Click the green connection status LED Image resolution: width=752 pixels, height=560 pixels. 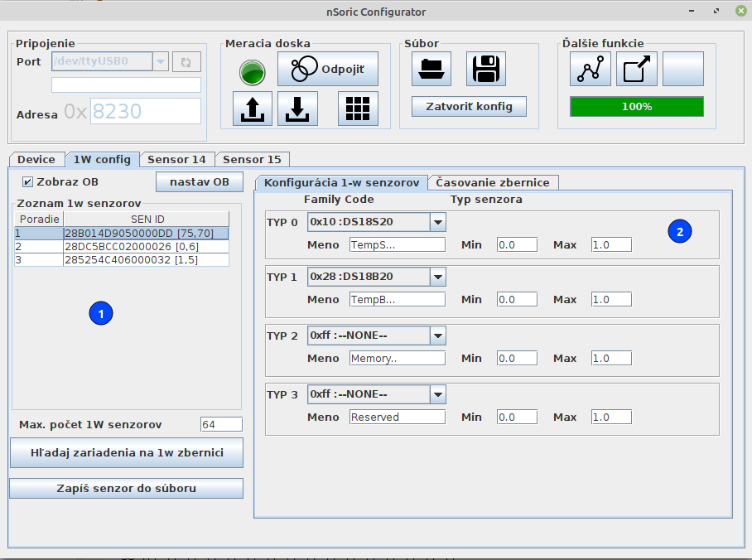(x=253, y=72)
